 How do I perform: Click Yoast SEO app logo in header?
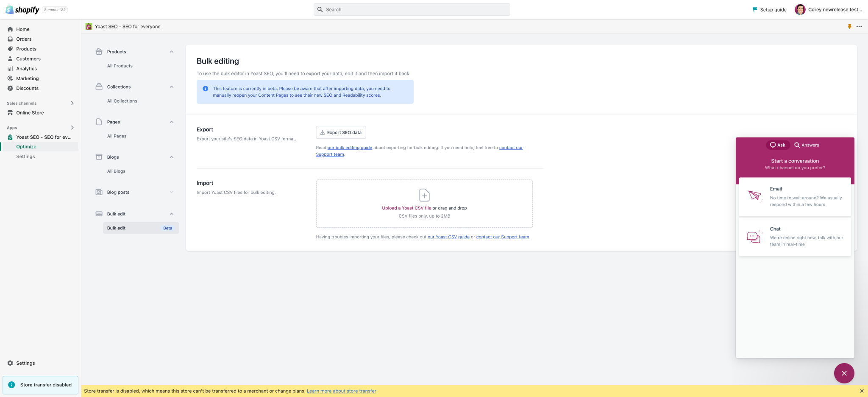89,26
